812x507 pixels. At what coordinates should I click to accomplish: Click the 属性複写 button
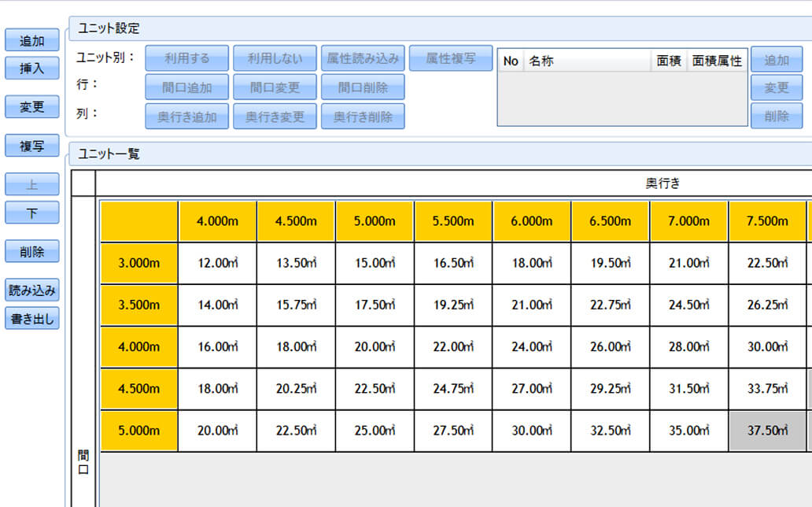coord(451,58)
